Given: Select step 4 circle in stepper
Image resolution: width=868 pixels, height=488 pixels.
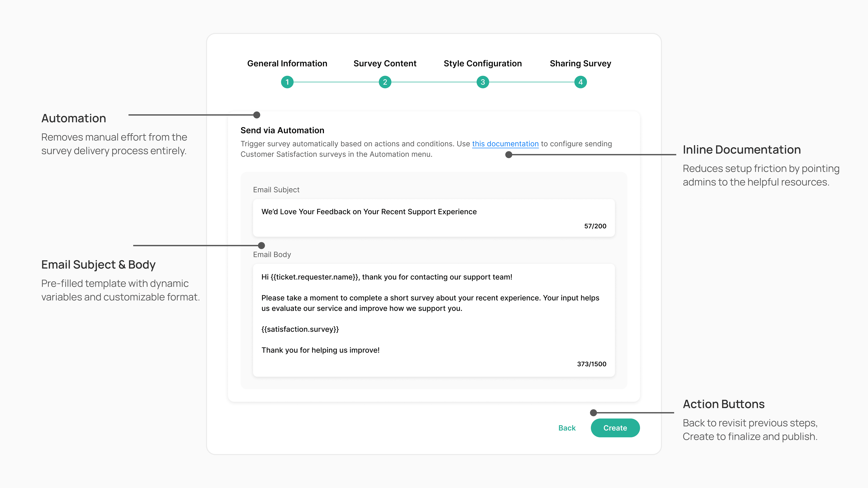Looking at the screenshot, I should pyautogui.click(x=580, y=82).
